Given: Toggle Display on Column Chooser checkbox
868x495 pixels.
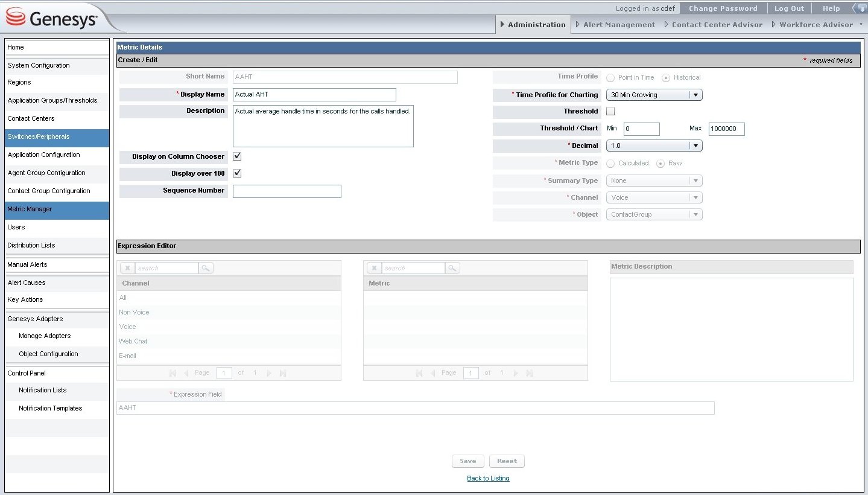Looking at the screenshot, I should 237,156.
